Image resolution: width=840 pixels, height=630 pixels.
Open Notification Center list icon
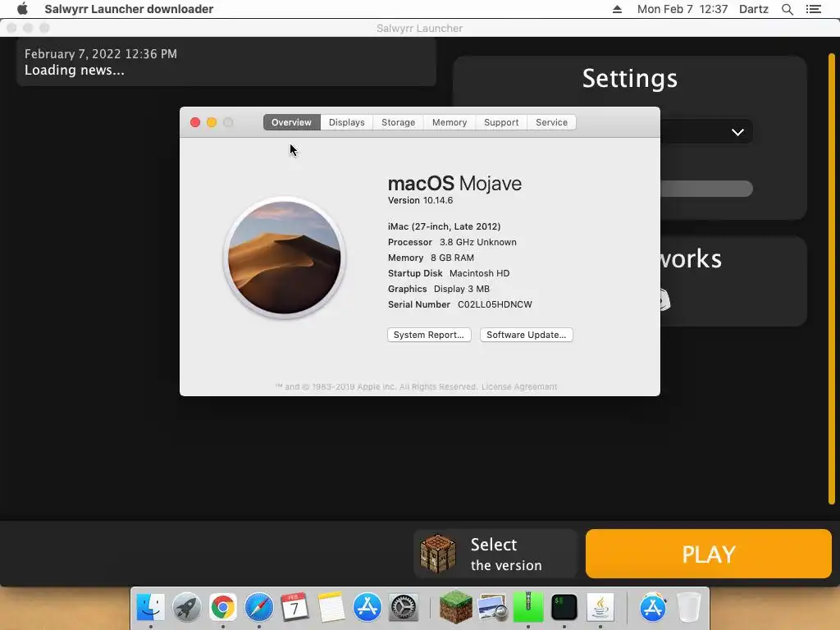coord(813,9)
